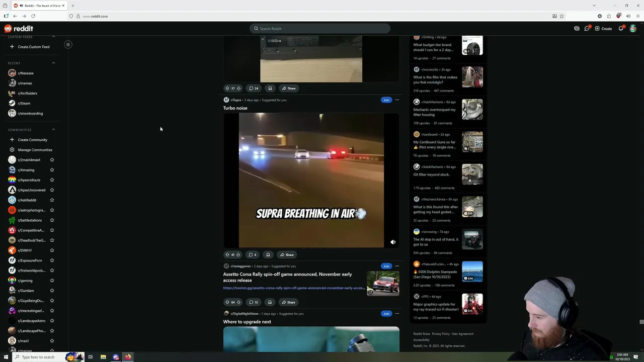Favorite r/gaming with star

pyautogui.click(x=52, y=281)
